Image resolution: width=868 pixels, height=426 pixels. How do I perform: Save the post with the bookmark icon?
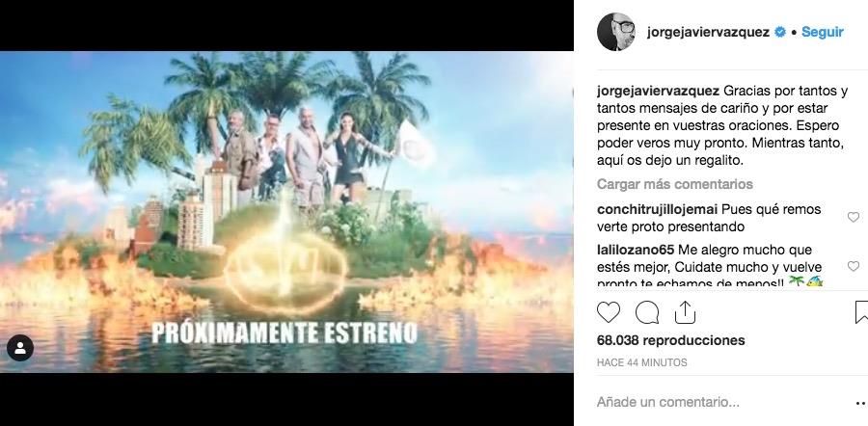click(x=861, y=312)
